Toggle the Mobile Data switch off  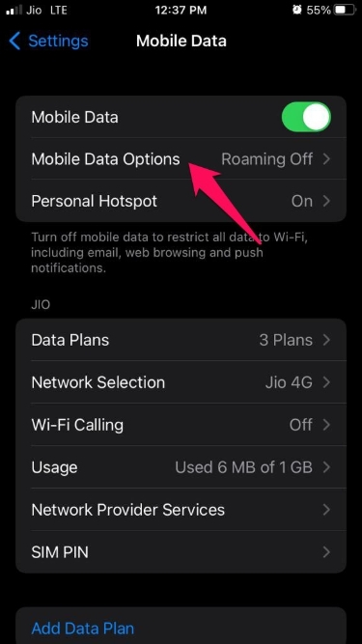[x=306, y=117]
